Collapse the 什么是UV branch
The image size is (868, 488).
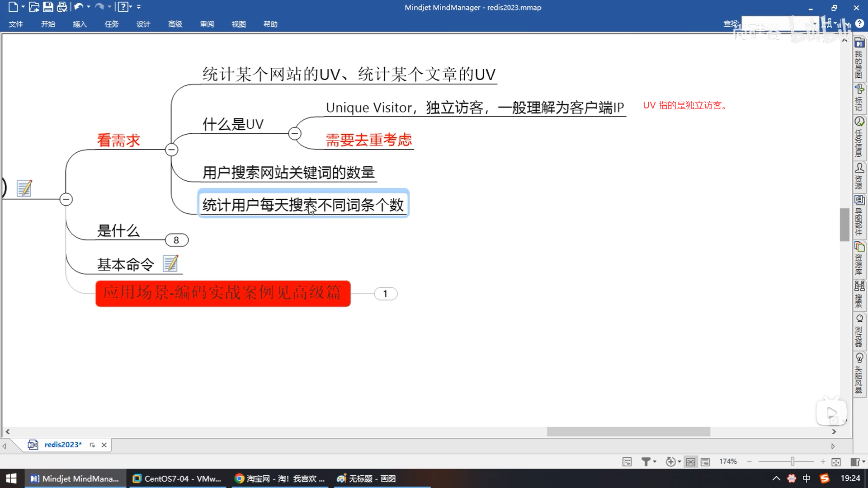[x=295, y=133]
